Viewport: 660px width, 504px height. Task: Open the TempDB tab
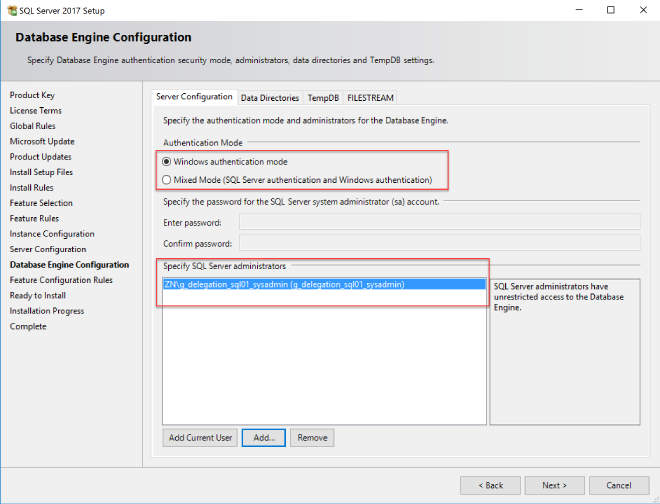pyautogui.click(x=323, y=98)
